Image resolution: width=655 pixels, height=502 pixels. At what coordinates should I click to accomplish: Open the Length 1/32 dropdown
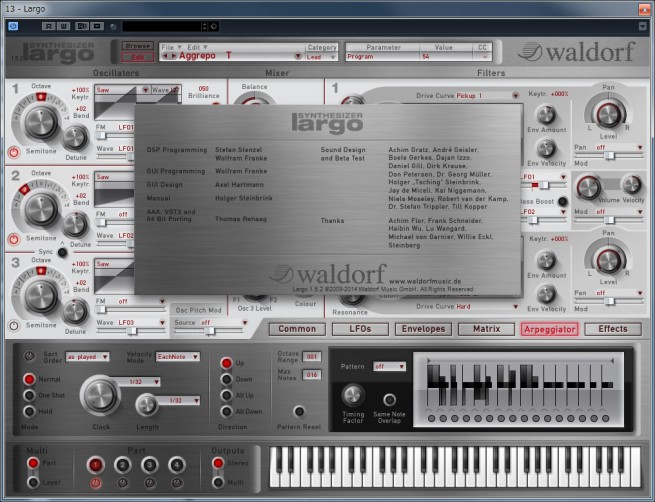tap(178, 401)
